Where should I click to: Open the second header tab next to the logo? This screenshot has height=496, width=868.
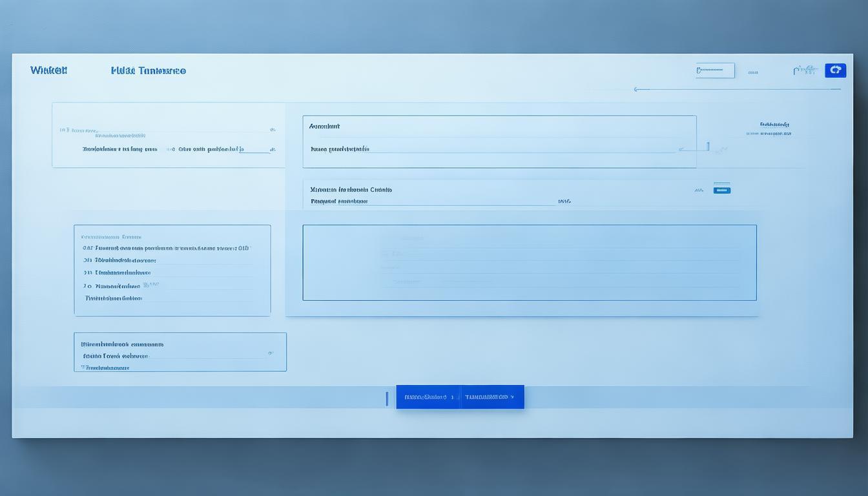pos(149,70)
